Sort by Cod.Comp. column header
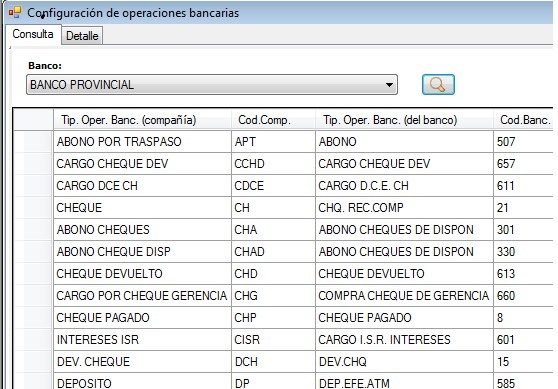The image size is (558, 389). [x=273, y=120]
